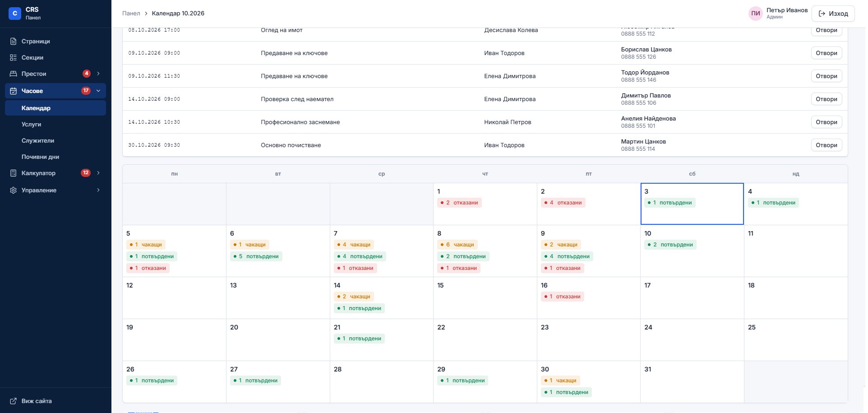Click the CRS logo icon
Image resolution: width=868 pixels, height=413 pixels.
[15, 14]
